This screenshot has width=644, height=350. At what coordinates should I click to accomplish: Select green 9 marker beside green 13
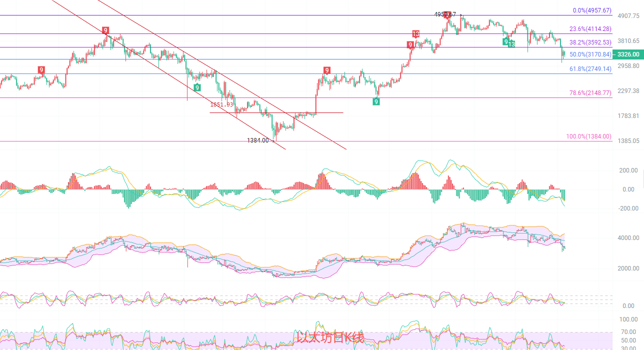coord(506,41)
